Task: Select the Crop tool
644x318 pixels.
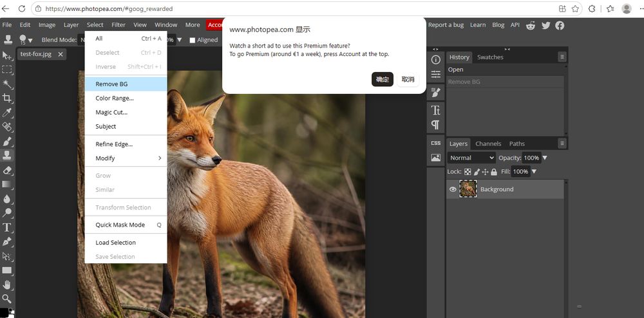Action: pyautogui.click(x=7, y=98)
